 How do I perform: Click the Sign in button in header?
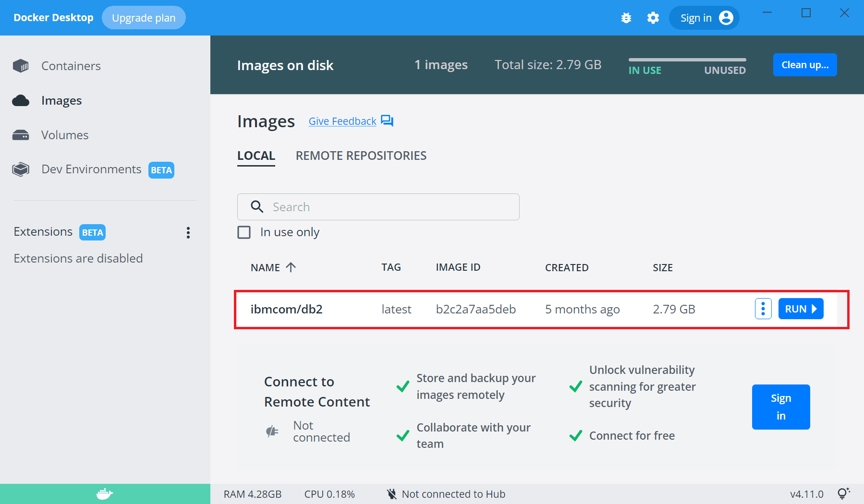click(704, 18)
